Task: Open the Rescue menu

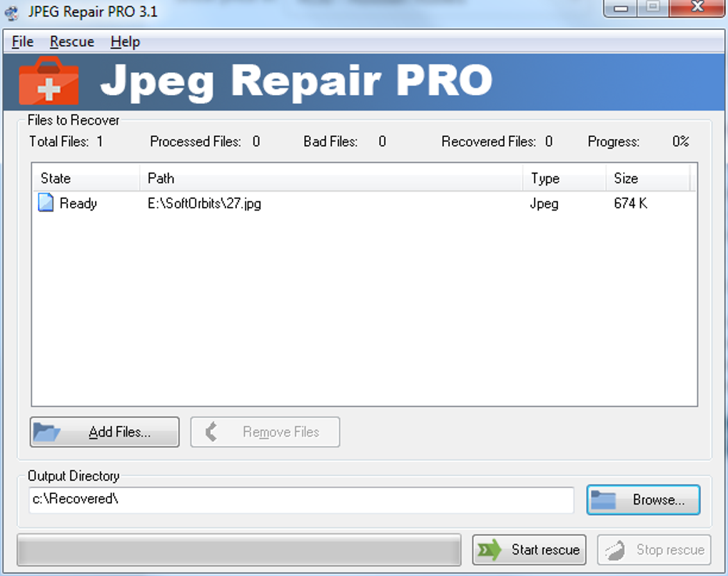Action: (72, 42)
